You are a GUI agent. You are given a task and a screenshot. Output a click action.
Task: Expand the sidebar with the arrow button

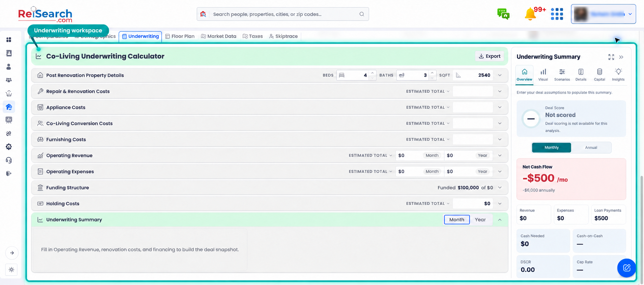click(12, 253)
